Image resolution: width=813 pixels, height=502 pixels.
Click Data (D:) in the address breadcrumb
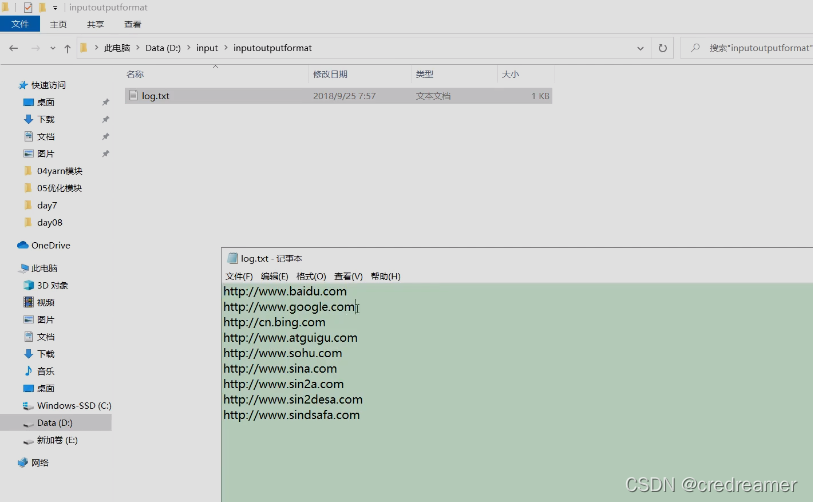[x=163, y=48]
